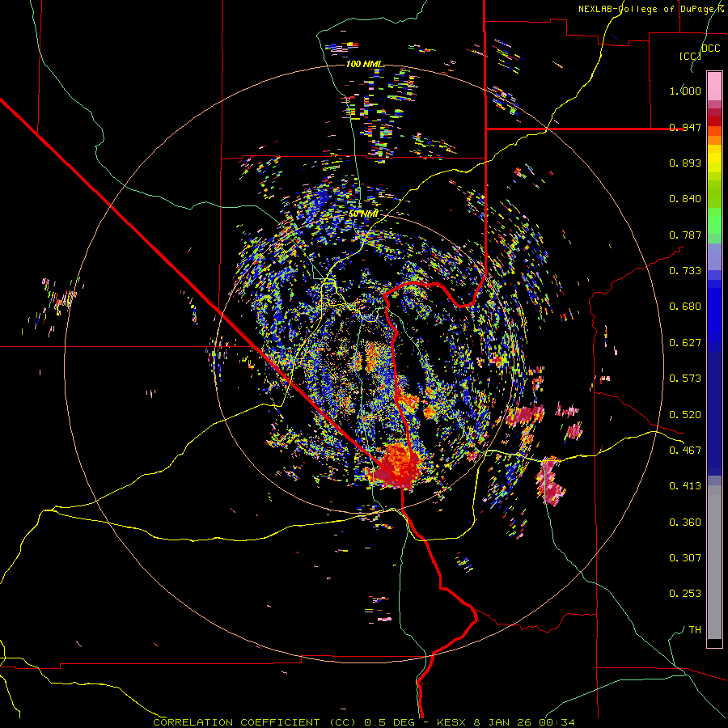
Task: Select the 0.413 legend value
Action: (685, 486)
